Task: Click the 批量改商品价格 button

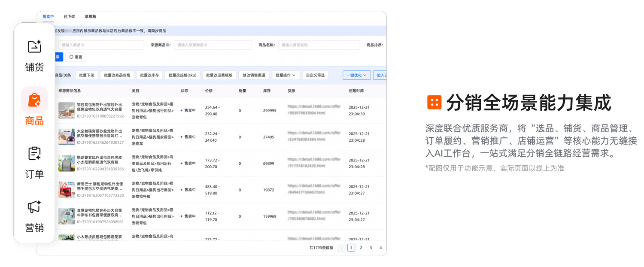Action: [117, 75]
